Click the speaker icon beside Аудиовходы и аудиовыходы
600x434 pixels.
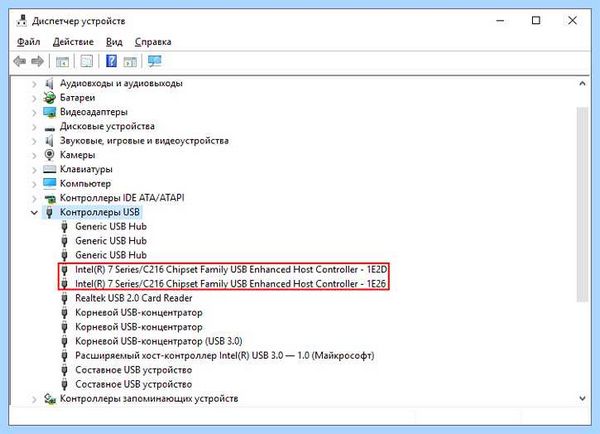click(49, 83)
